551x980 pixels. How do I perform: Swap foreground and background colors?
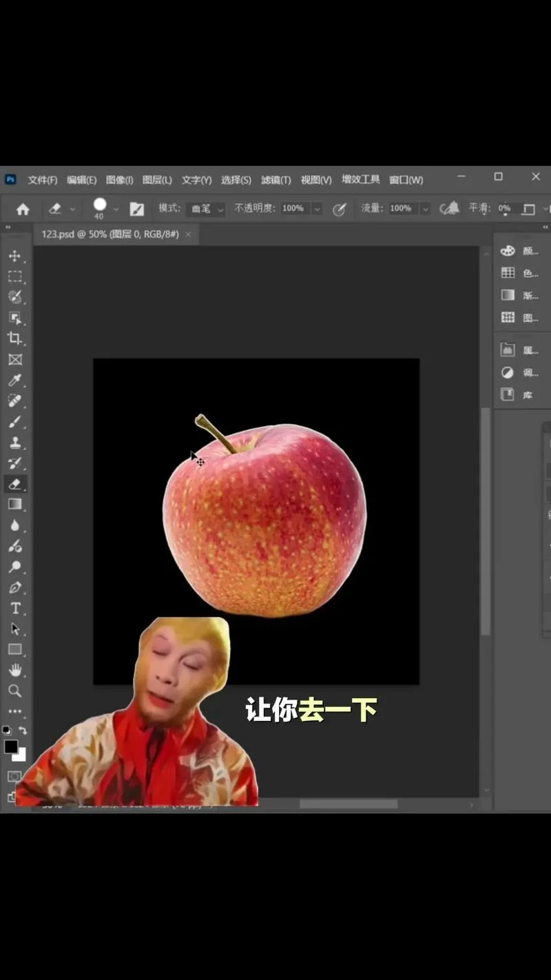(x=23, y=731)
